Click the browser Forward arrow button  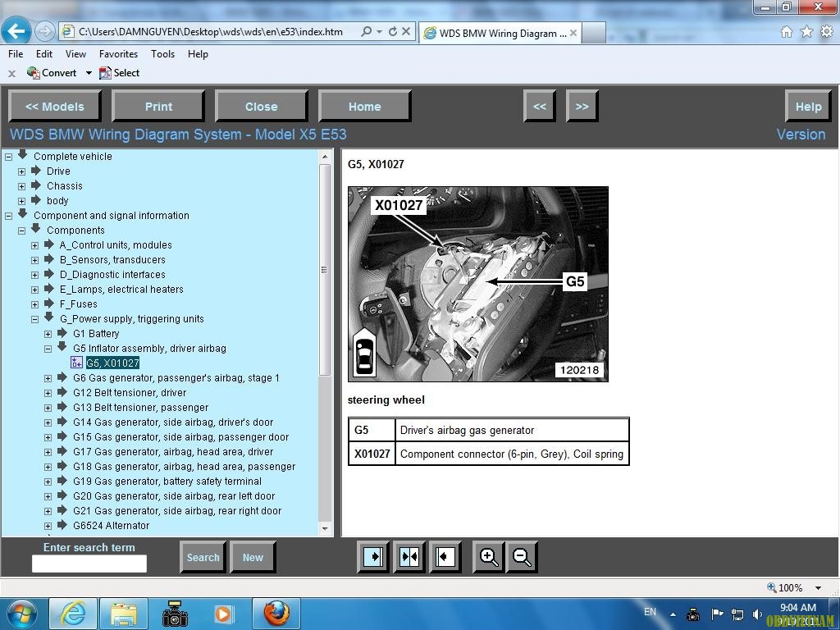pos(44,32)
